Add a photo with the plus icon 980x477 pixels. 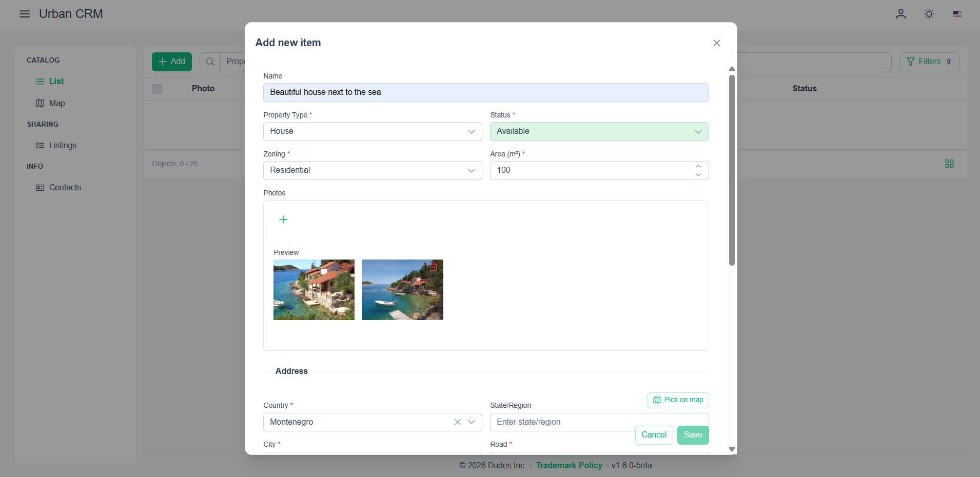pos(283,220)
